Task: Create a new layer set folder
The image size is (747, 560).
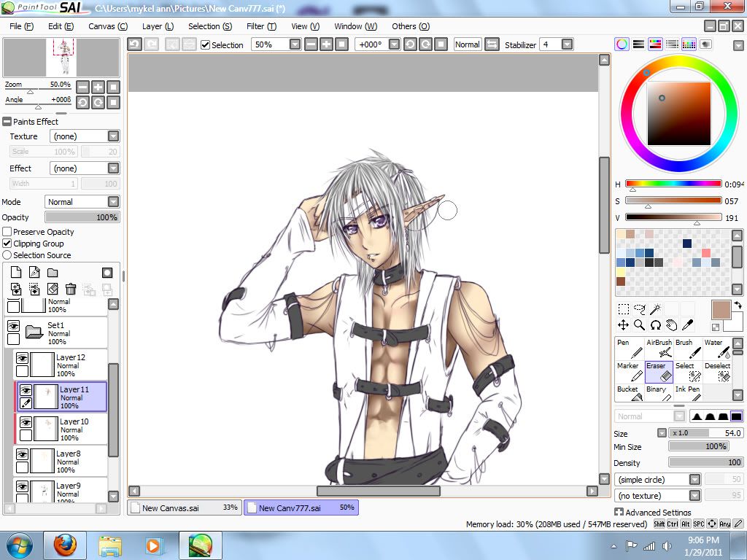Action: coord(53,273)
